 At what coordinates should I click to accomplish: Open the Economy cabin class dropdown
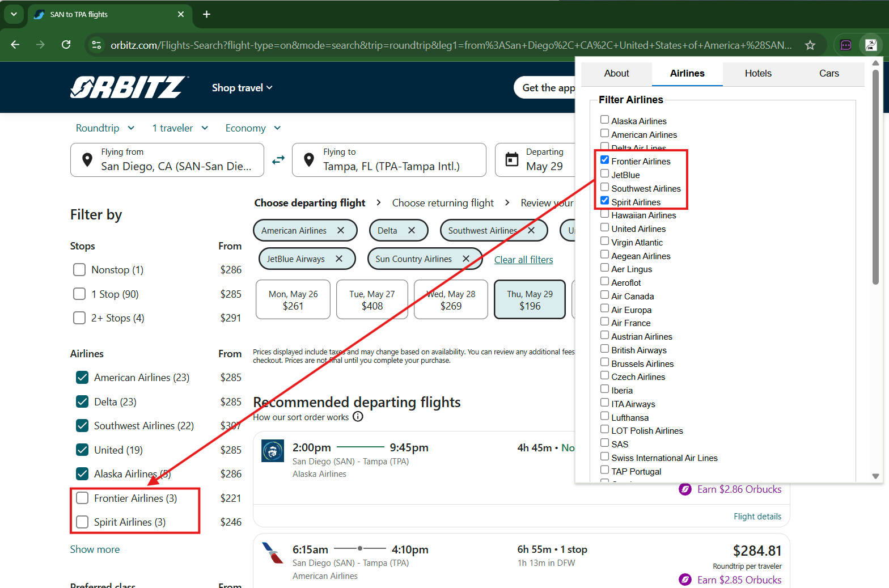pyautogui.click(x=253, y=128)
